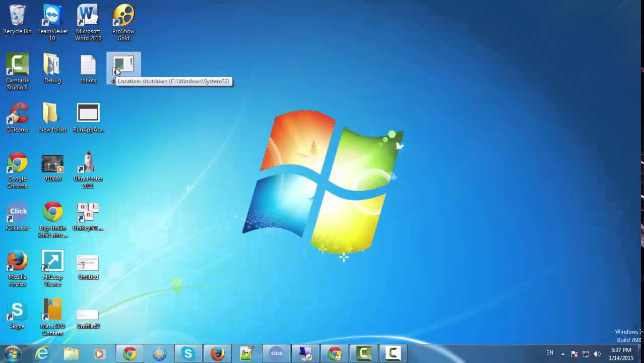Viewport: 644px width, 363px height.
Task: Select the Mozilla Firefox desktop shortcut
Action: [x=17, y=268]
